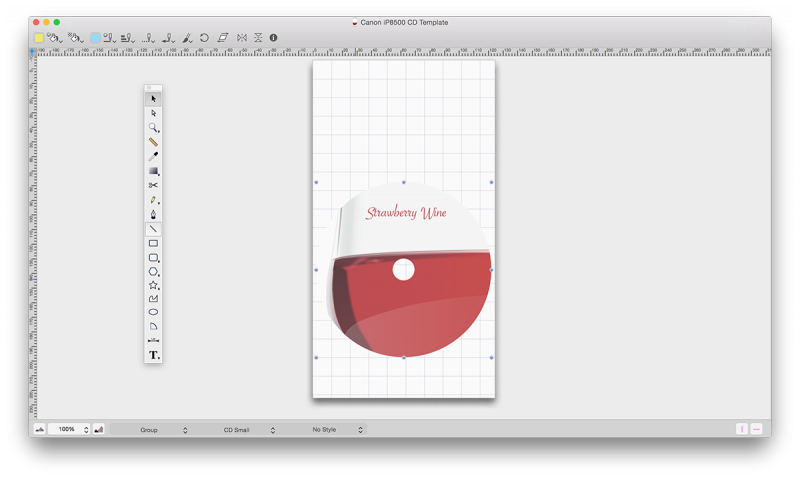Click the 100% zoom level field
This screenshot has width=800, height=479.
coord(67,430)
